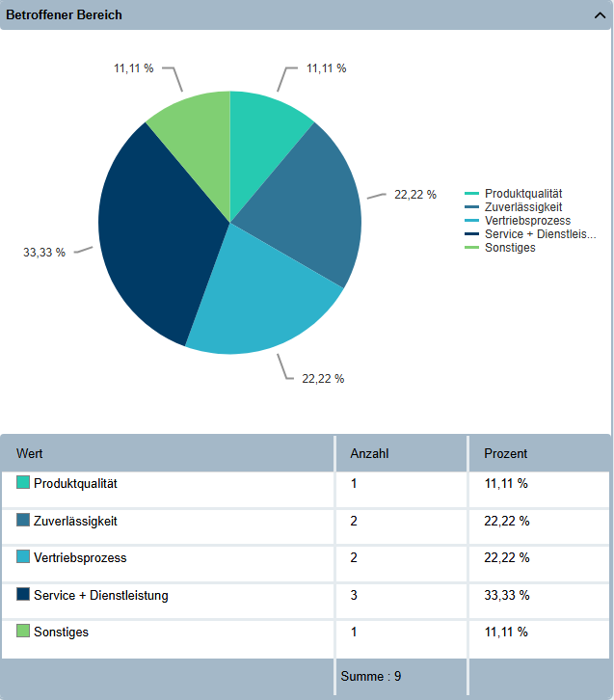Click Service + Dienstleis... legend entry
The height and width of the screenshot is (700, 614).
click(530, 234)
